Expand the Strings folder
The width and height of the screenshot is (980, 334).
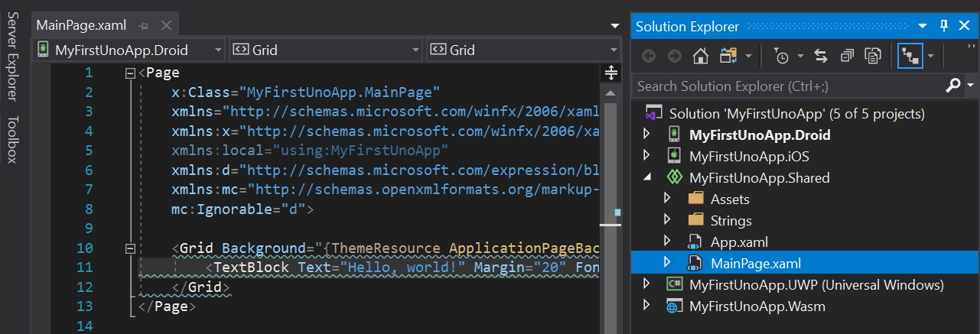click(668, 220)
